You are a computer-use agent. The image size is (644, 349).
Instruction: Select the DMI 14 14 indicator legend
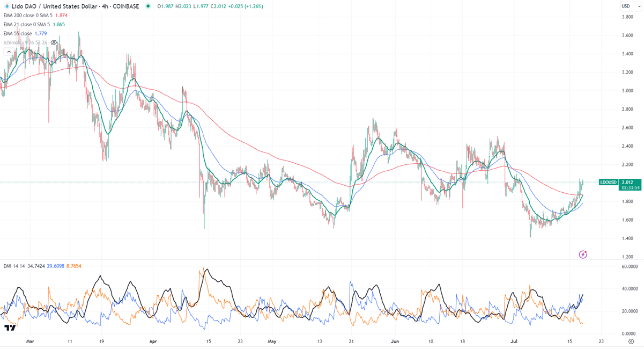[x=14, y=266]
